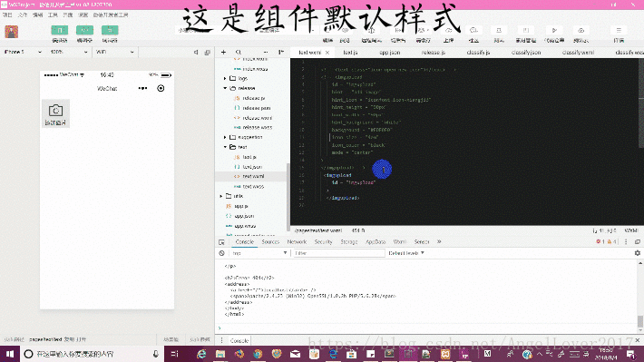Switch to the classify.json tab
Screen dimensions: 644x362
point(526,53)
